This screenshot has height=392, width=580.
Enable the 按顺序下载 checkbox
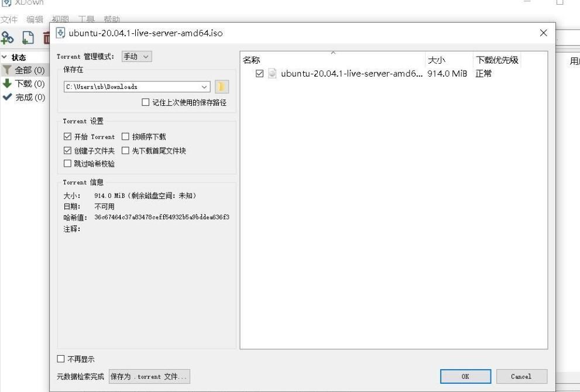tap(125, 136)
